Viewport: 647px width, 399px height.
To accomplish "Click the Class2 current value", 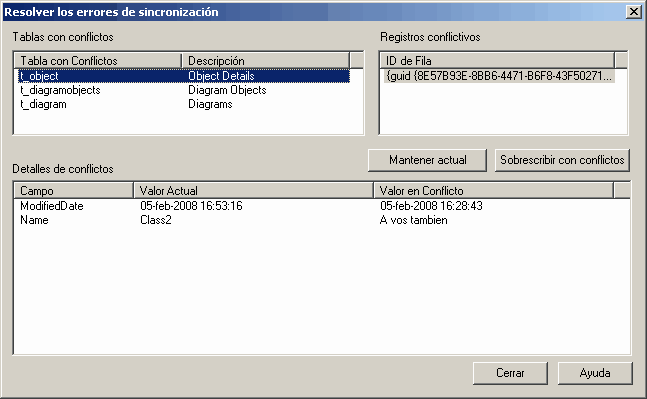I will pos(156,220).
